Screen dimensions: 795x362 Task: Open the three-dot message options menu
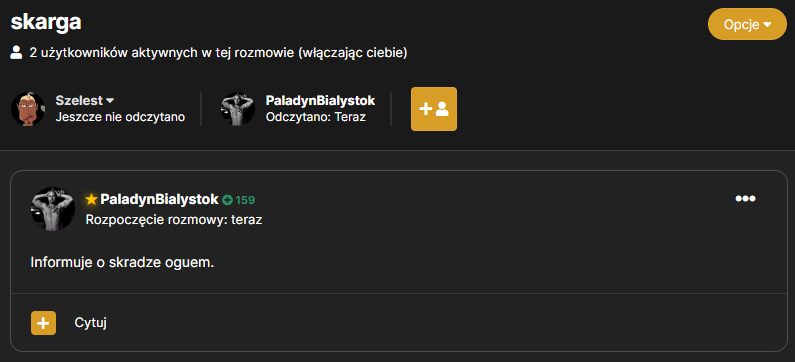(x=745, y=199)
